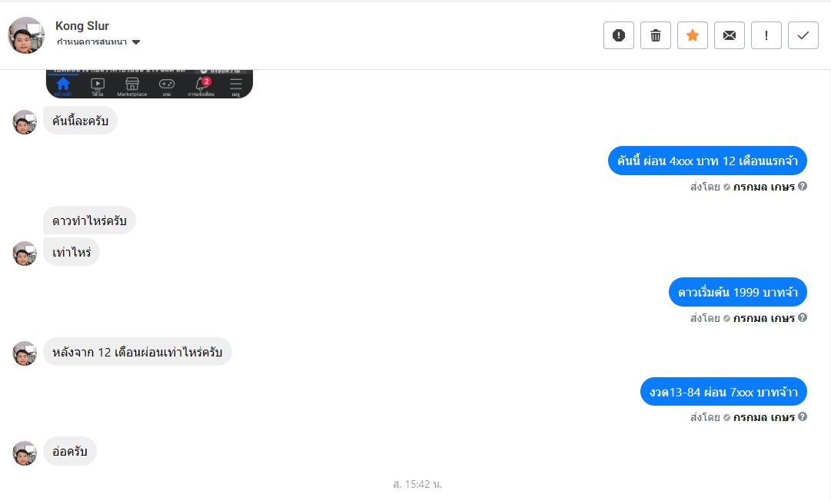The width and height of the screenshot is (831, 504).
Task: Click the help icon under the 7xxx message
Action: pyautogui.click(x=803, y=417)
